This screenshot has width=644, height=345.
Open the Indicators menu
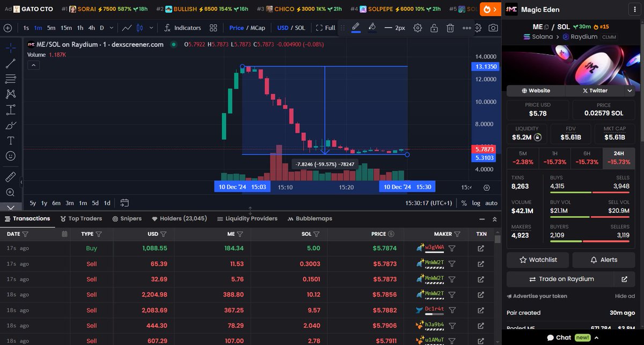click(x=182, y=28)
